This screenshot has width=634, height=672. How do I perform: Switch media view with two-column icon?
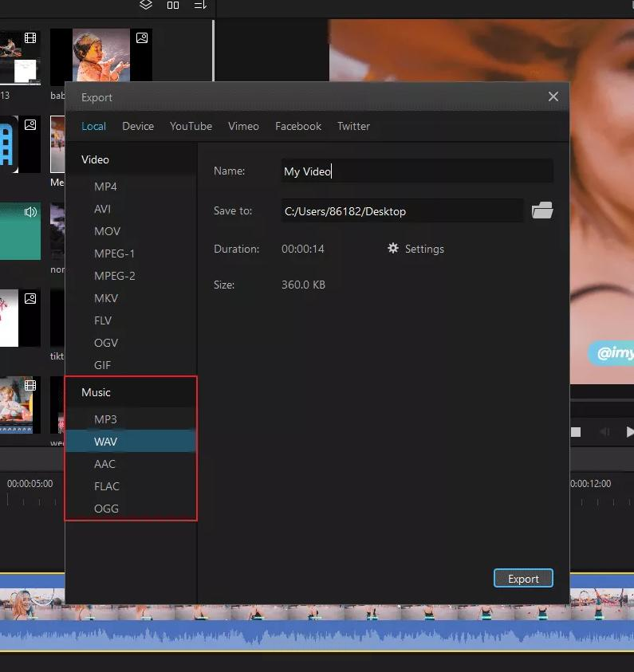coord(173,6)
